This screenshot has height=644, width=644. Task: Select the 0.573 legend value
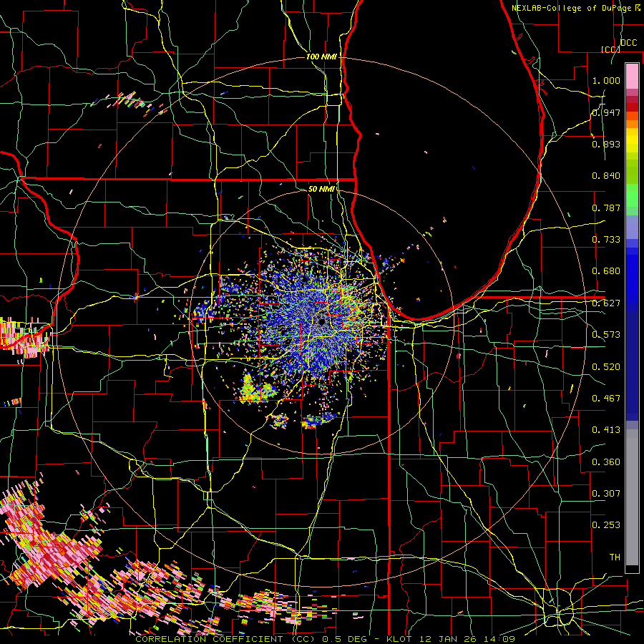[x=606, y=335]
